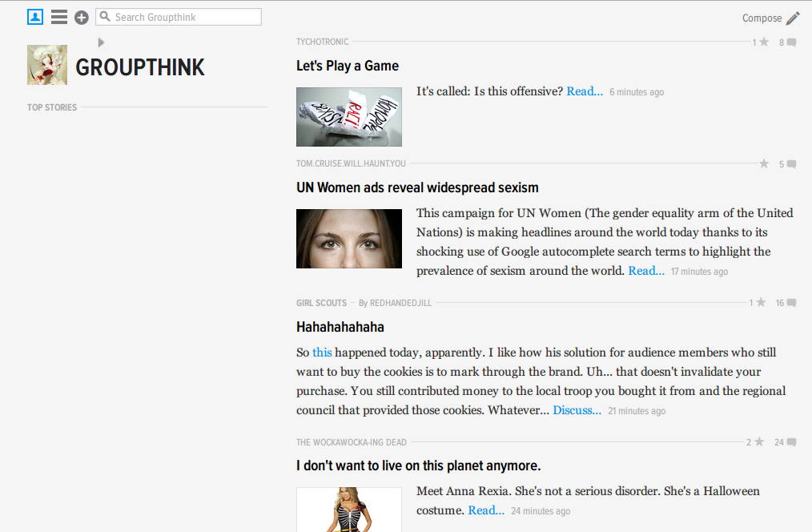Click Read link after 'Is this offensive?'

[x=585, y=91]
